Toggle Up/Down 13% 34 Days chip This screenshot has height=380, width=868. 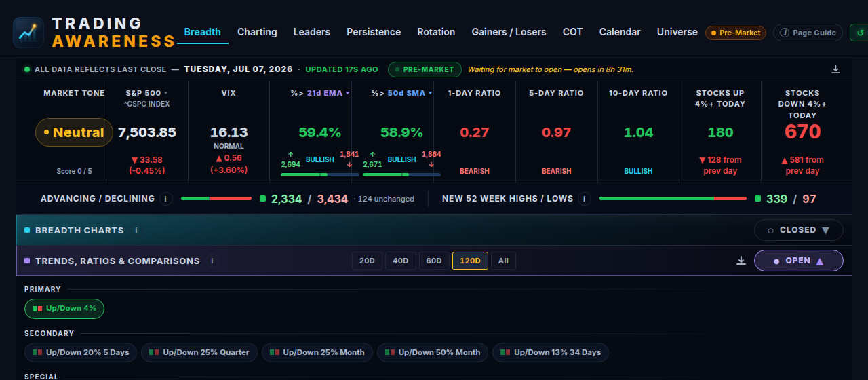click(551, 352)
